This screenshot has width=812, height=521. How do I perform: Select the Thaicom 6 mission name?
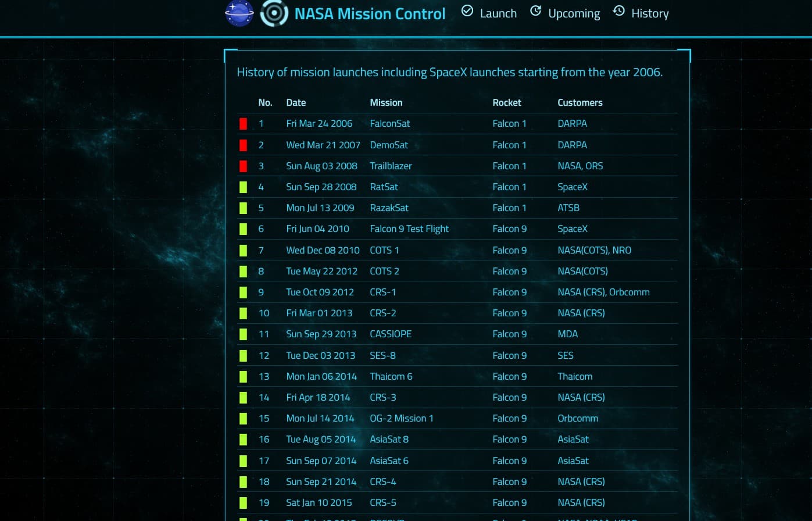391,376
